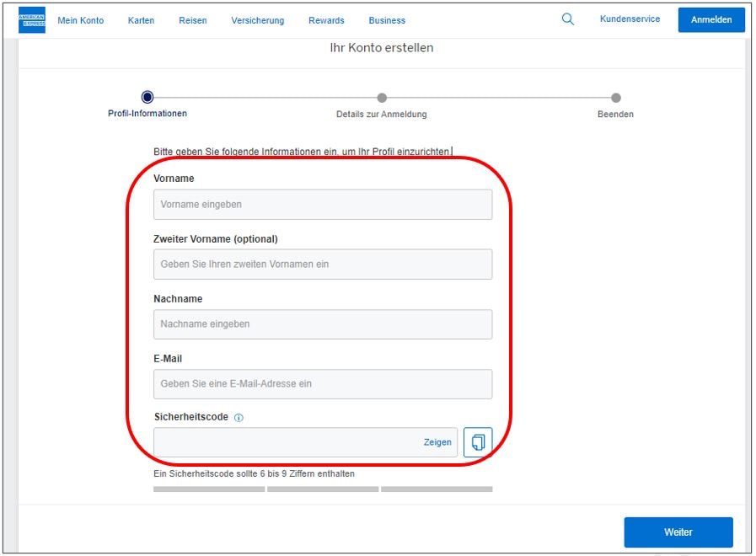Screen dimensions: 756x556
Task: Open the Business menu
Action: (x=387, y=20)
